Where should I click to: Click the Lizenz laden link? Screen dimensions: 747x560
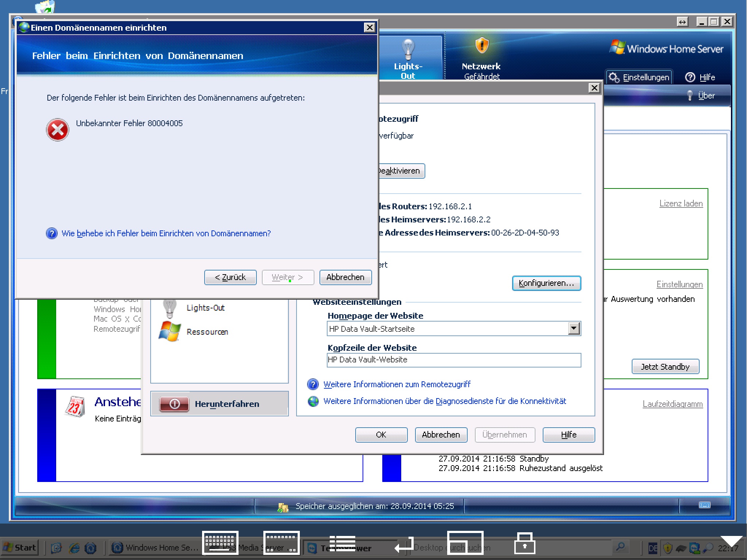[681, 203]
